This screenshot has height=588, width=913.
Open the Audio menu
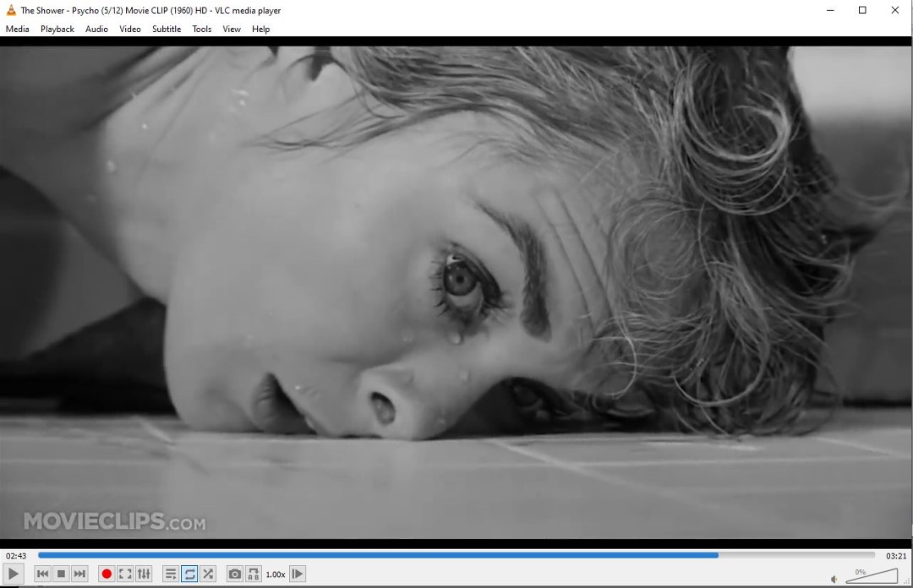pos(96,29)
